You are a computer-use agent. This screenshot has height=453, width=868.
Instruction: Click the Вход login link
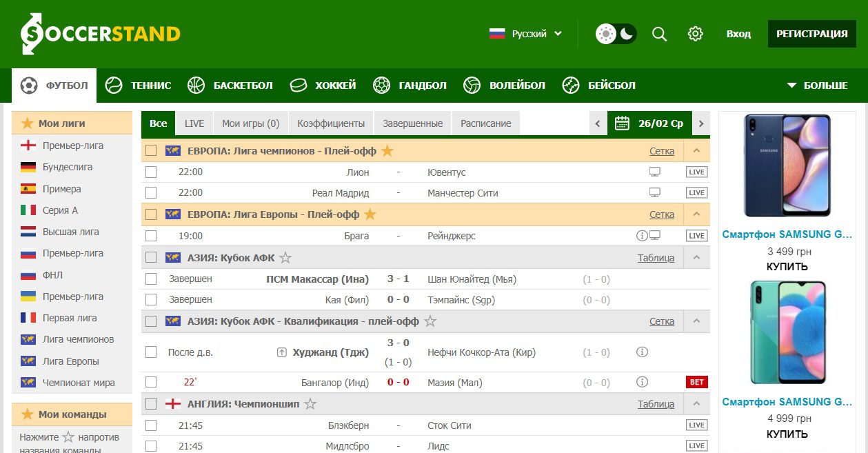(x=738, y=34)
